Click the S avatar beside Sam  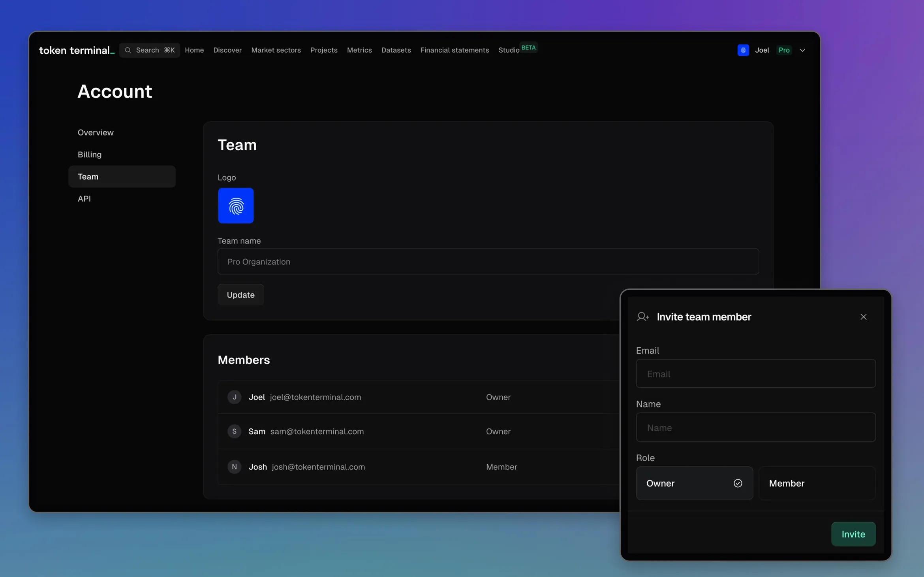coord(234,431)
